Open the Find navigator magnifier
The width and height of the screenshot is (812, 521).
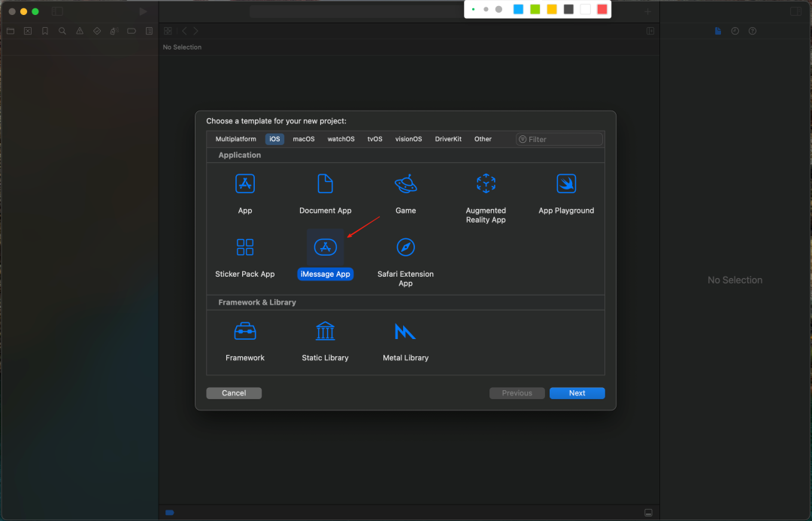pyautogui.click(x=62, y=31)
